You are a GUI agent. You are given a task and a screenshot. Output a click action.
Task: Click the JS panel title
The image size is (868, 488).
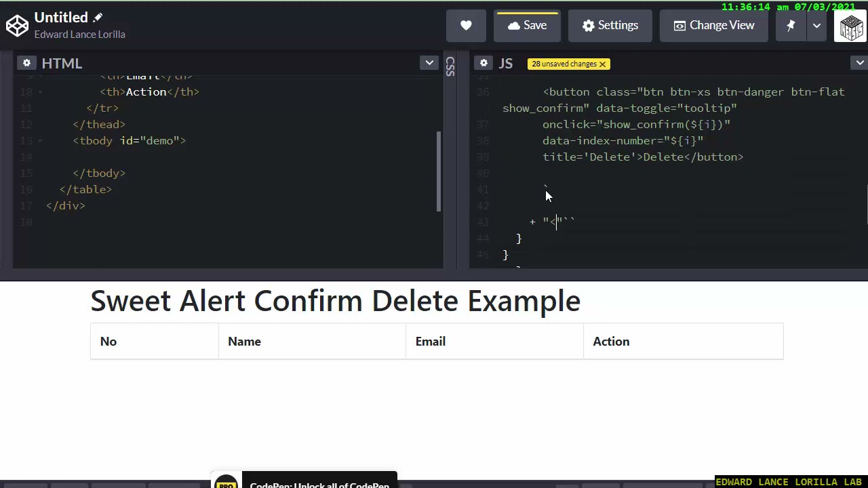click(x=506, y=63)
